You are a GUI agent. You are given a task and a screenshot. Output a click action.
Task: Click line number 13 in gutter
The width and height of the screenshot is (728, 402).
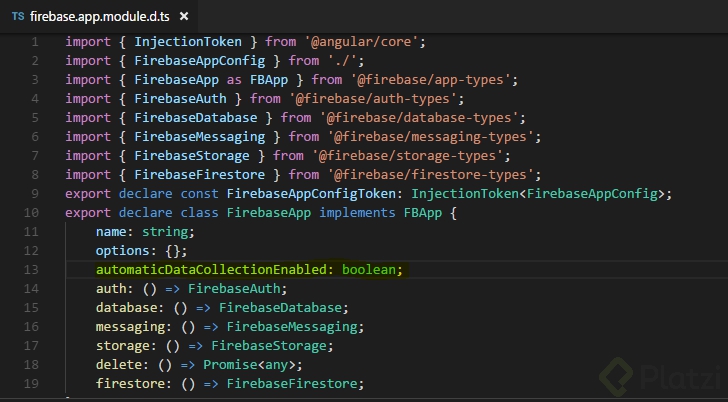point(31,270)
